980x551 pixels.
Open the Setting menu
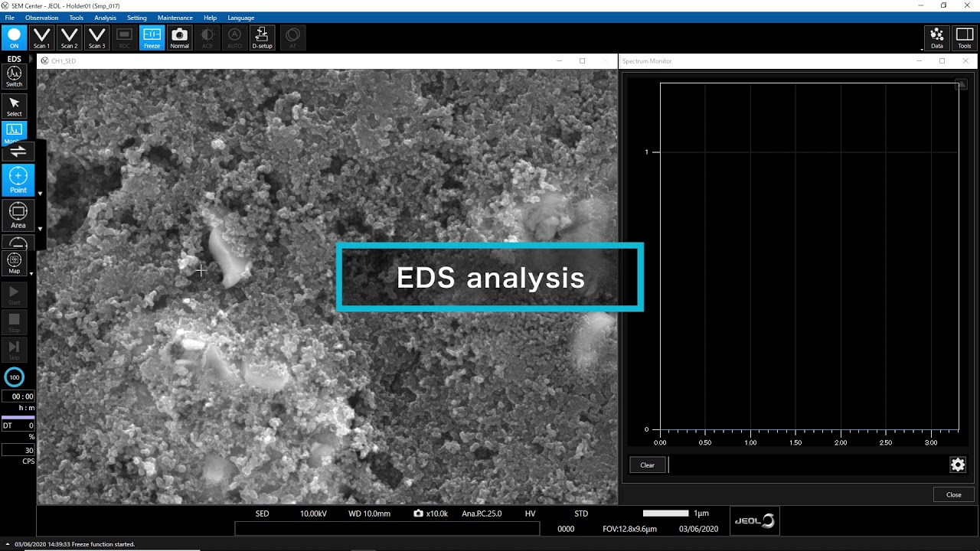pos(136,18)
